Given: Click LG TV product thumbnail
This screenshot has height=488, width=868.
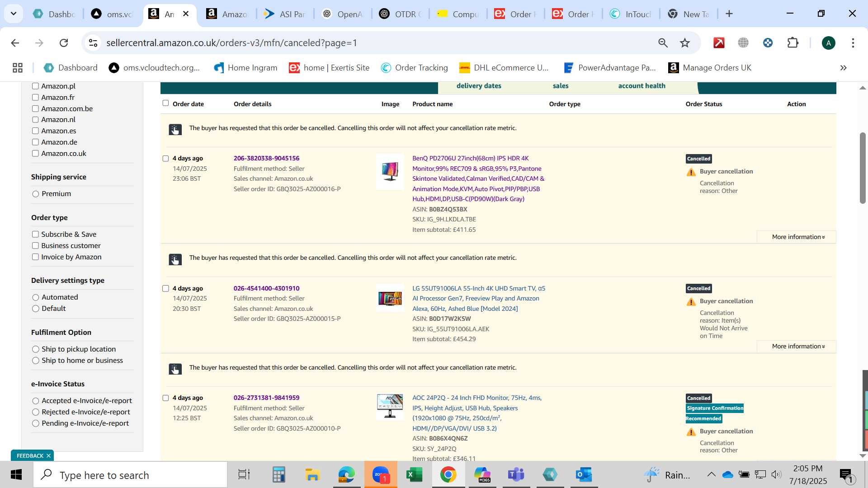Looking at the screenshot, I should coord(390,298).
